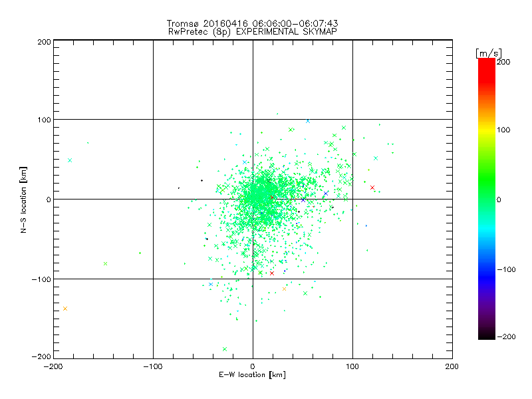Viewport: 532px width, 399px height.
Task: Pick the dark blue band on the colorbar
Action: click(487, 277)
